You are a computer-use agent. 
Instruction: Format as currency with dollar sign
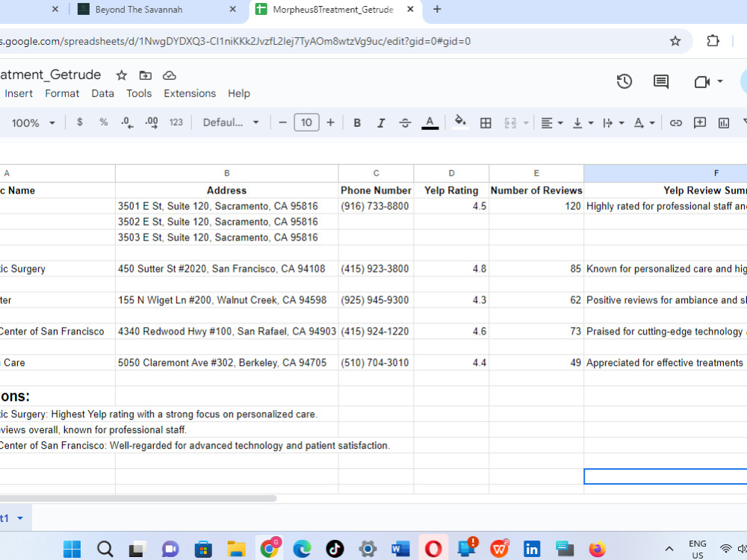(x=80, y=122)
